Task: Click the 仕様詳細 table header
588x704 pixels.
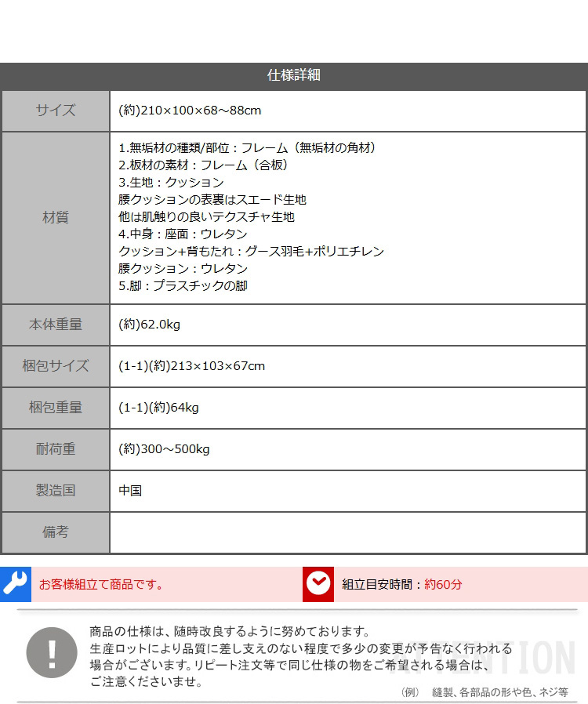Action: (x=294, y=76)
